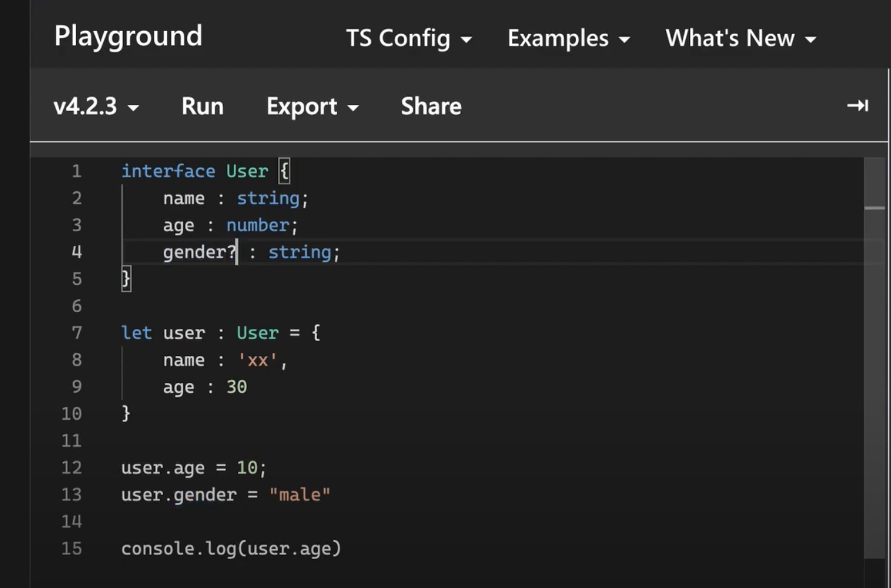Click line number 13 in the gutter
Viewport: 891px width, 588px height.
click(72, 495)
